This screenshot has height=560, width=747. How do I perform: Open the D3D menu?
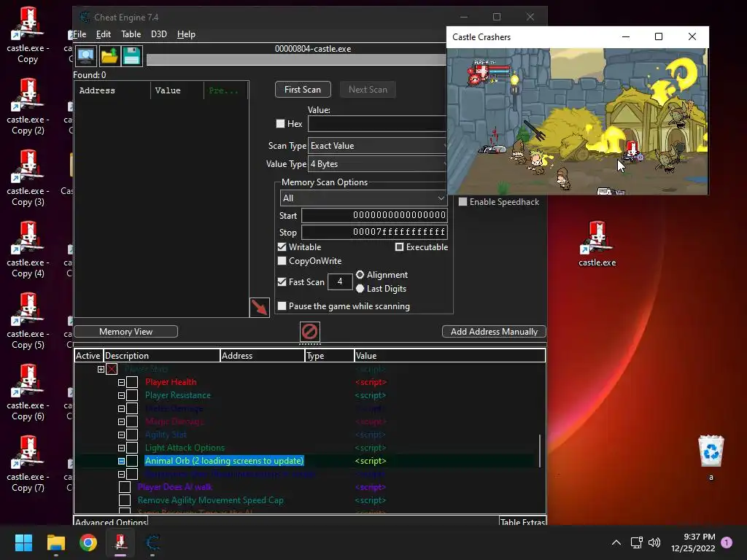click(x=159, y=34)
